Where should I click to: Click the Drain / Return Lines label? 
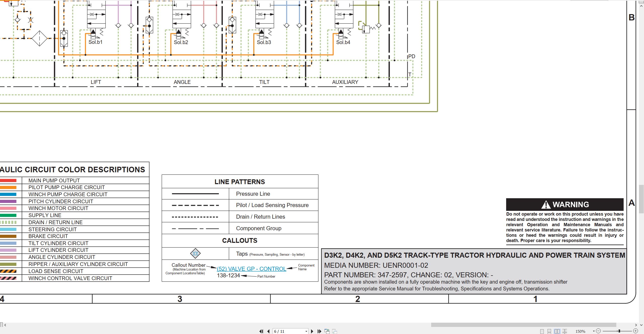[x=261, y=217]
